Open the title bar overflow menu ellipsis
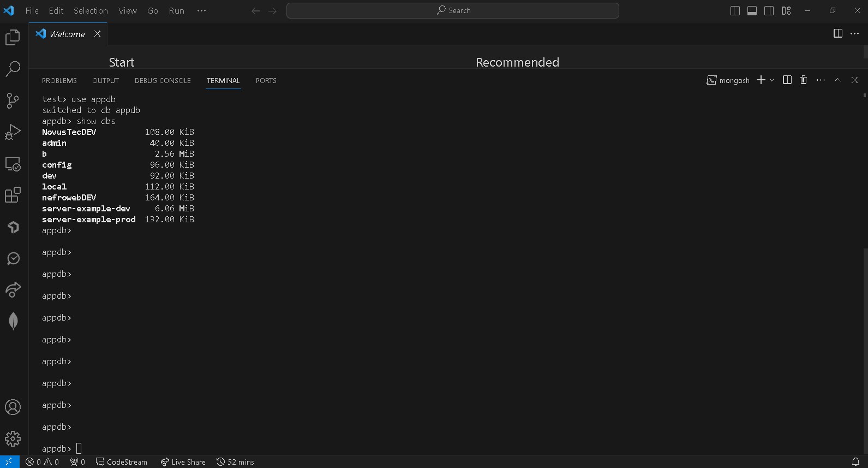 pos(201,11)
